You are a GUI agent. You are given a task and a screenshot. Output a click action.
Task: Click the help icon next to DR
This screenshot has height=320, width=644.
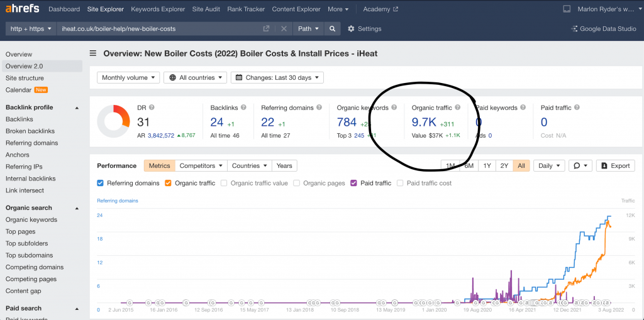coord(152,108)
